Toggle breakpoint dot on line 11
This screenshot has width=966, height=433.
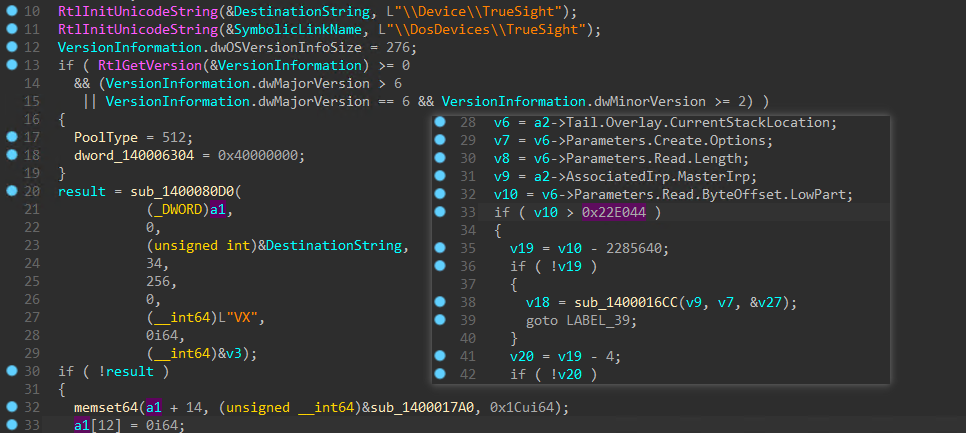tap(10, 28)
